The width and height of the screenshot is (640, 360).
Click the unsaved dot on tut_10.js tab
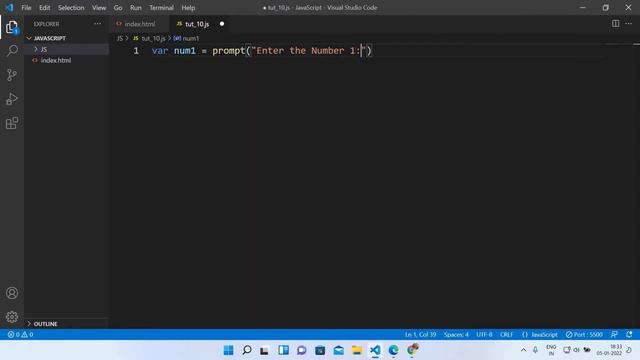pos(222,24)
